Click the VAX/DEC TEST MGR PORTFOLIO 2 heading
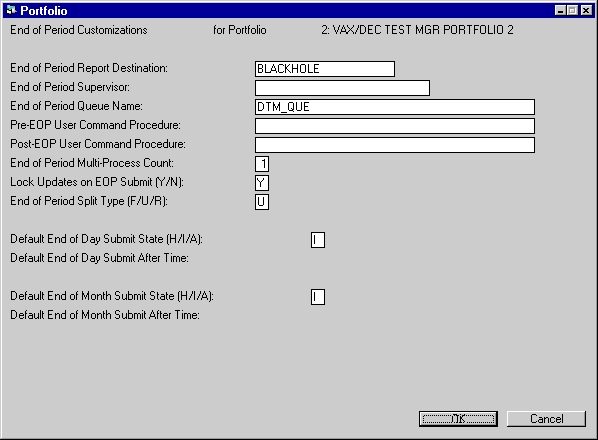 tap(417, 30)
